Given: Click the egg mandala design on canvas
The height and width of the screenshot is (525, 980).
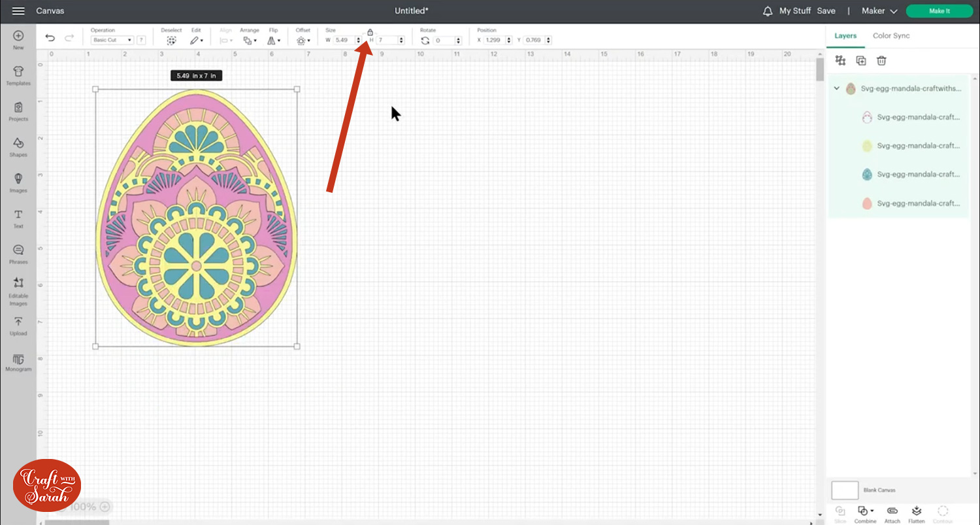Looking at the screenshot, I should click(x=197, y=218).
